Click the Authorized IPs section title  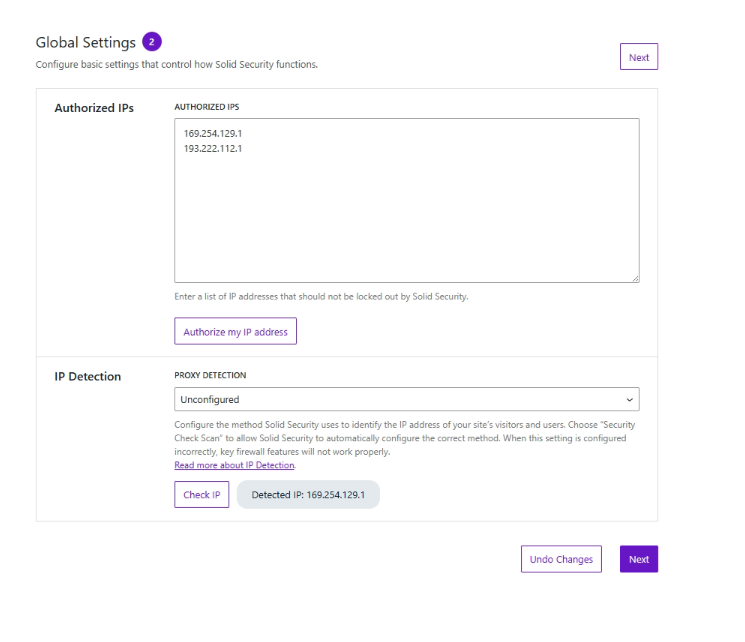[94, 108]
